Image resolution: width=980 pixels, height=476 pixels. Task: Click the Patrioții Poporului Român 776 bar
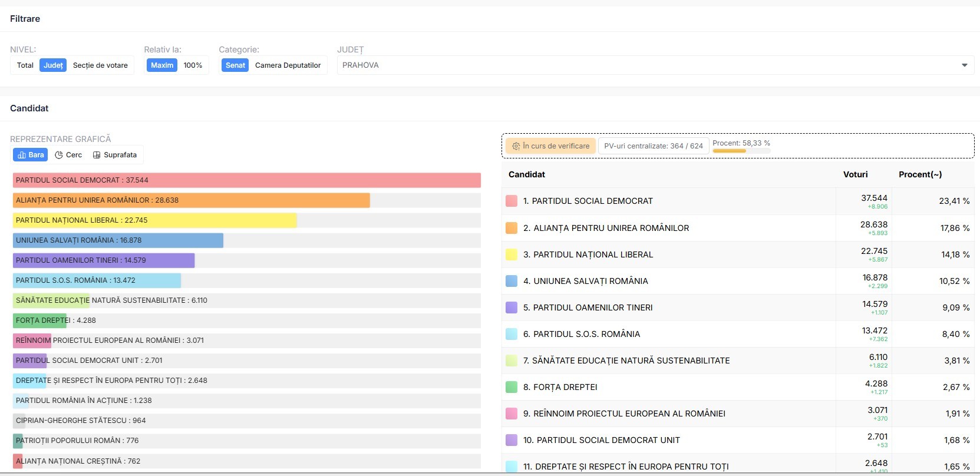click(x=18, y=441)
